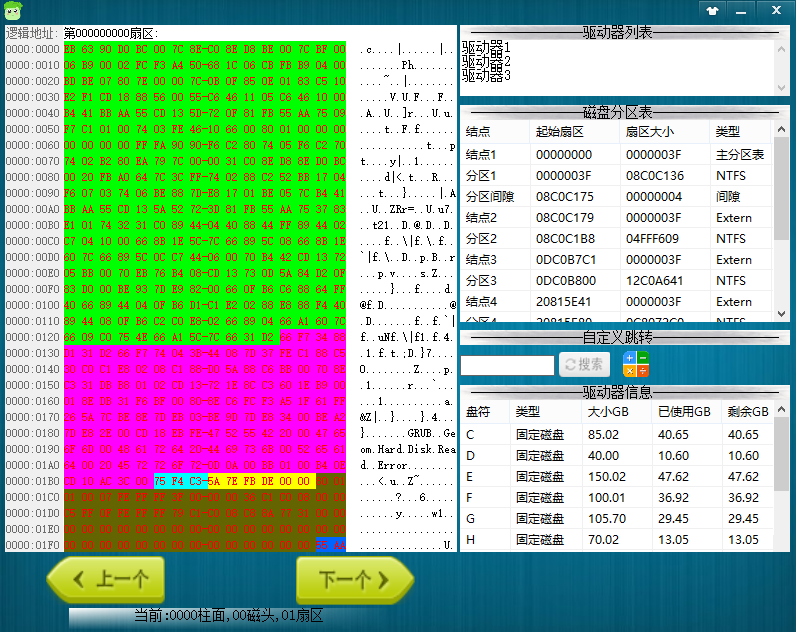796x632 pixels.
Task: Click hex offset 0000:01F0 row
Action: click(x=32, y=545)
